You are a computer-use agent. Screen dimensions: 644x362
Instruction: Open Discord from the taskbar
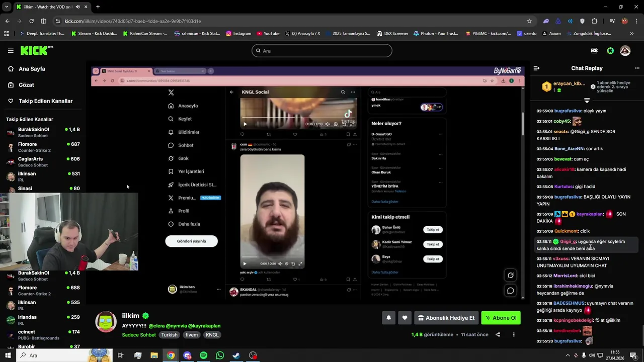click(187, 355)
